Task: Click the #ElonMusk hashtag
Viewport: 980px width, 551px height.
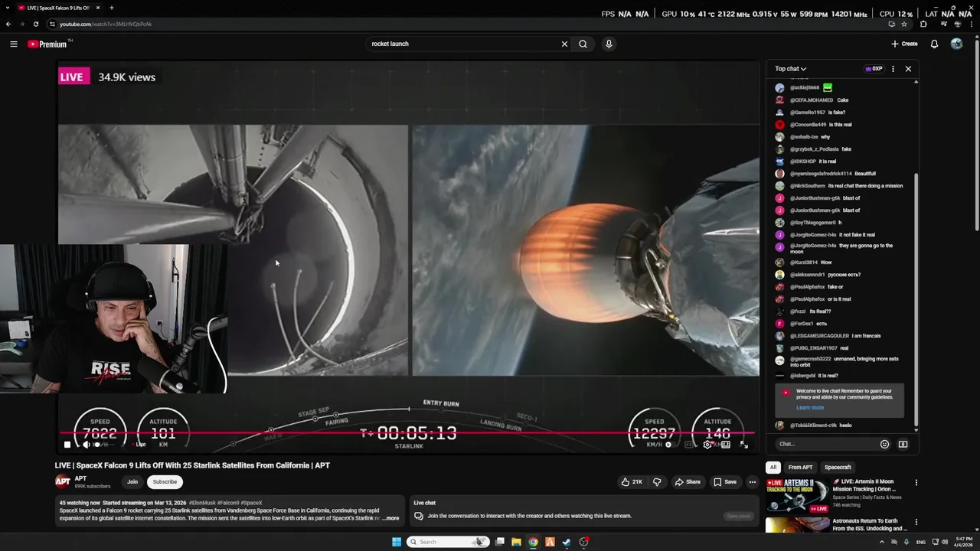Action: coord(203,503)
